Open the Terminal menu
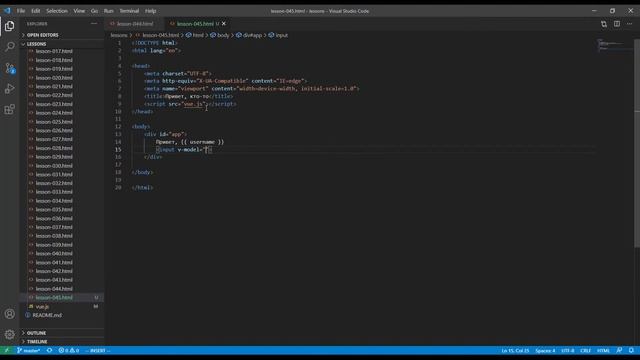The height and width of the screenshot is (360, 640). [x=129, y=11]
